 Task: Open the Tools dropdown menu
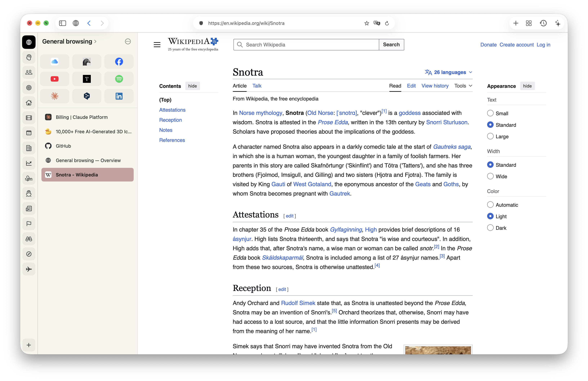(463, 86)
